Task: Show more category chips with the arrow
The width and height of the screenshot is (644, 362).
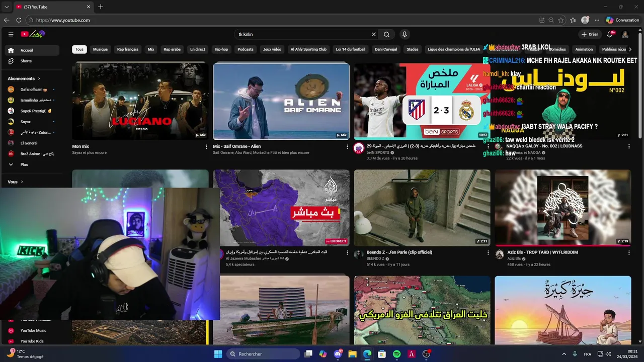Action: pyautogui.click(x=630, y=49)
